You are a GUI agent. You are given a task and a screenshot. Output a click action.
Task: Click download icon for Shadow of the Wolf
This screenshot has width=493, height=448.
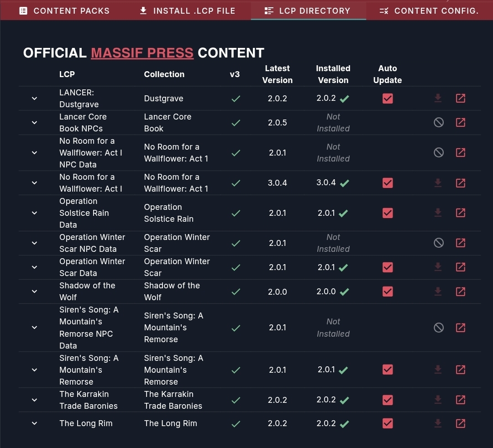(438, 292)
